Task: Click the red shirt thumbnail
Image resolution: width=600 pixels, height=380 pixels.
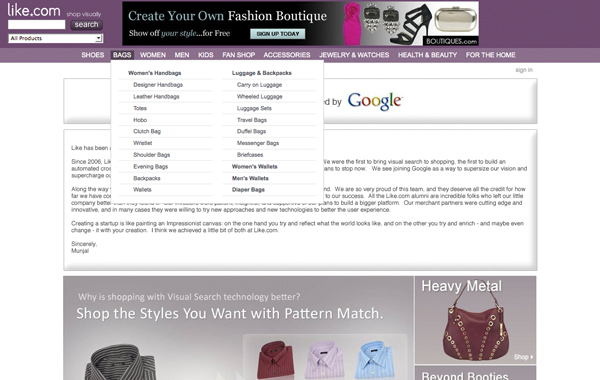Action: click(276, 360)
